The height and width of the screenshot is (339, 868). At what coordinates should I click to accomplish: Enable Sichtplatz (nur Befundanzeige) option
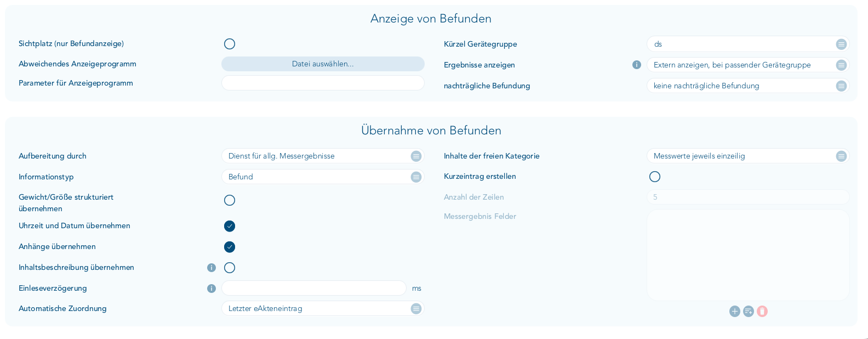(x=230, y=44)
